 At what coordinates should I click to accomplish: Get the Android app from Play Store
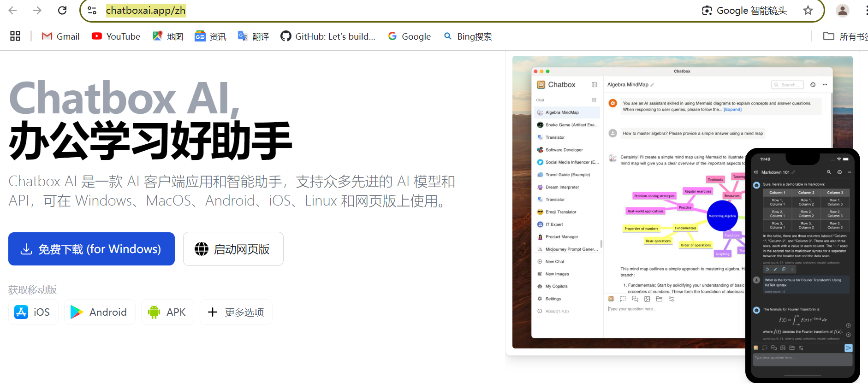100,312
